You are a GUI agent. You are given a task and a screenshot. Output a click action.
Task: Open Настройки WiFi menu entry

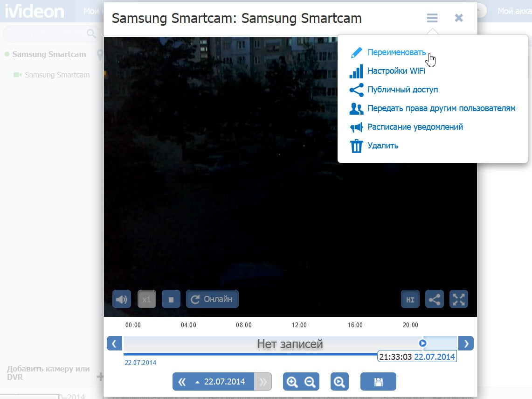pos(396,71)
